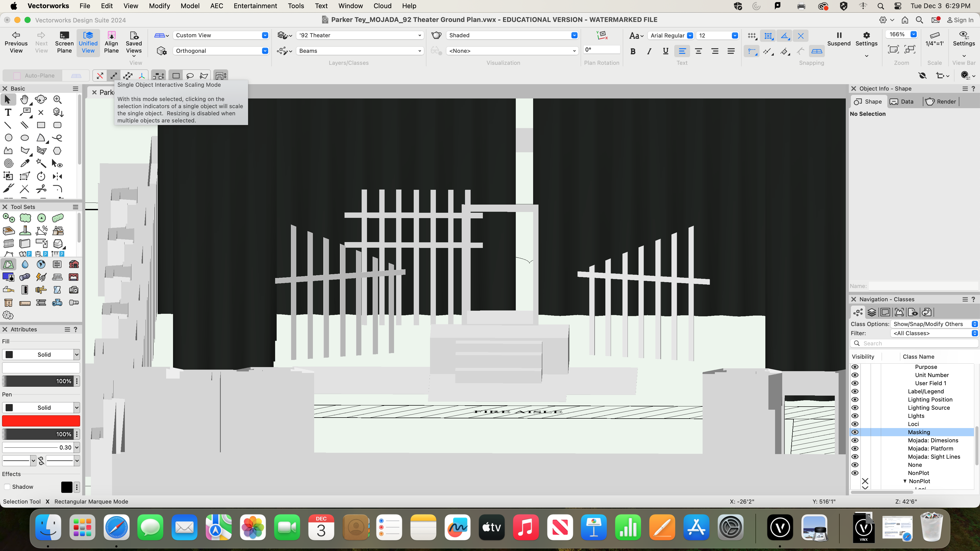The width and height of the screenshot is (980, 551).
Task: Enable the Shadow checkbox
Action: [7, 487]
